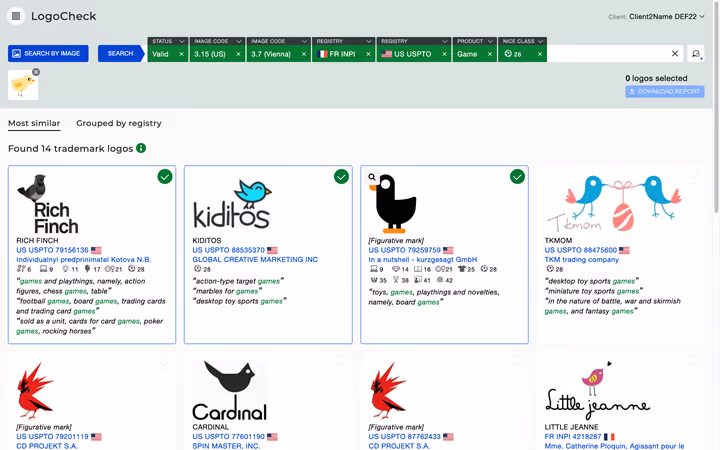Select the Little Jeanne logo checkbox
The height and width of the screenshot is (450, 720).
click(x=693, y=361)
